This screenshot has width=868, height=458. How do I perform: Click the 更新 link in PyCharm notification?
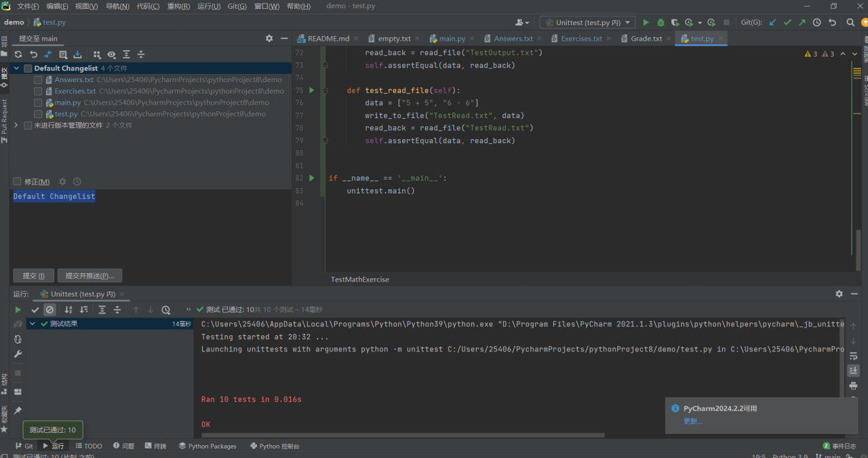(x=693, y=421)
